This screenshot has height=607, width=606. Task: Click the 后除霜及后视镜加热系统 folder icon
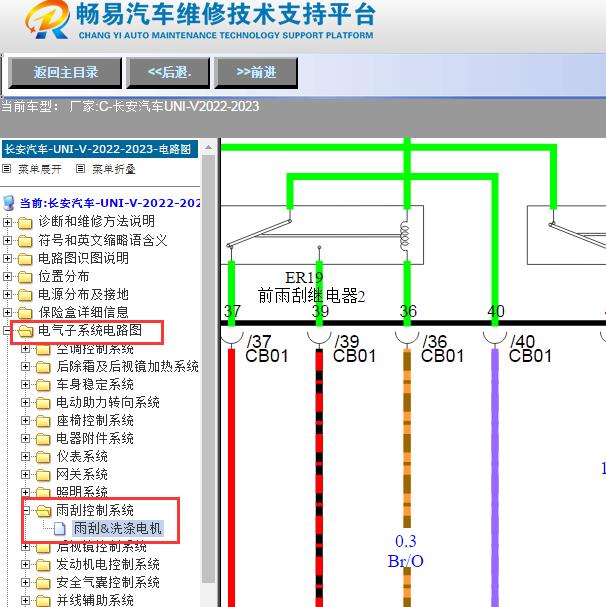(x=43, y=367)
